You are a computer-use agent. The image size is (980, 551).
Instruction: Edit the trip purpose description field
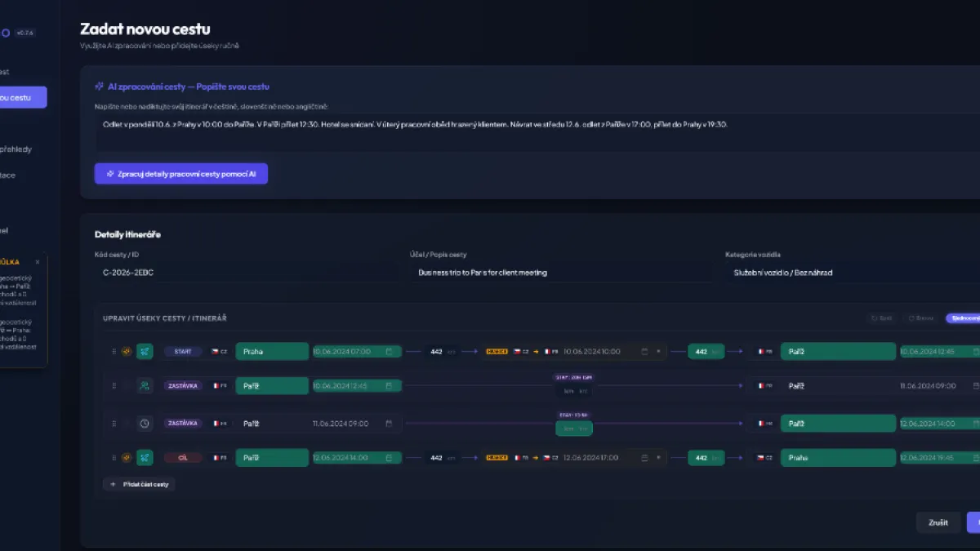561,273
